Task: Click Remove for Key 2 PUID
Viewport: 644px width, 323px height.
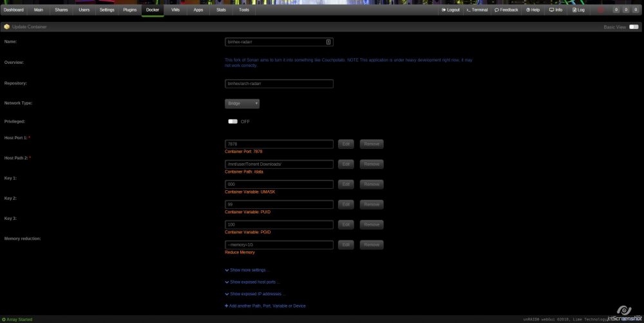Action: coord(372,204)
